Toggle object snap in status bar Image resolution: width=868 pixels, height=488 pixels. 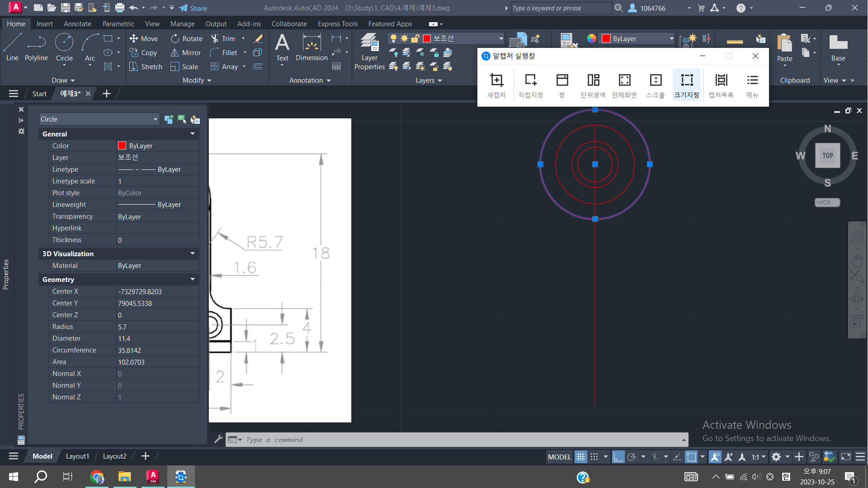point(691,457)
